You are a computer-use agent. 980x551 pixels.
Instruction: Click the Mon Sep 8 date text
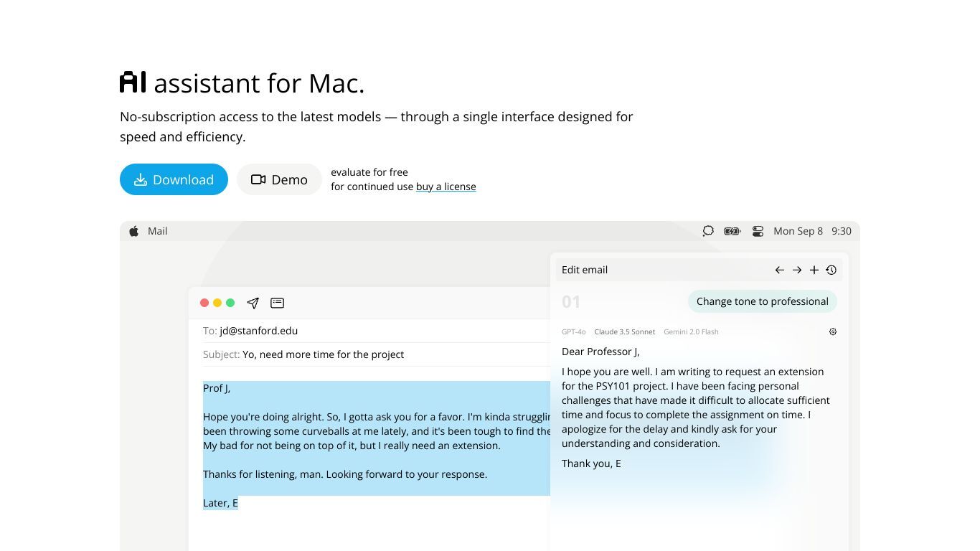(x=798, y=231)
